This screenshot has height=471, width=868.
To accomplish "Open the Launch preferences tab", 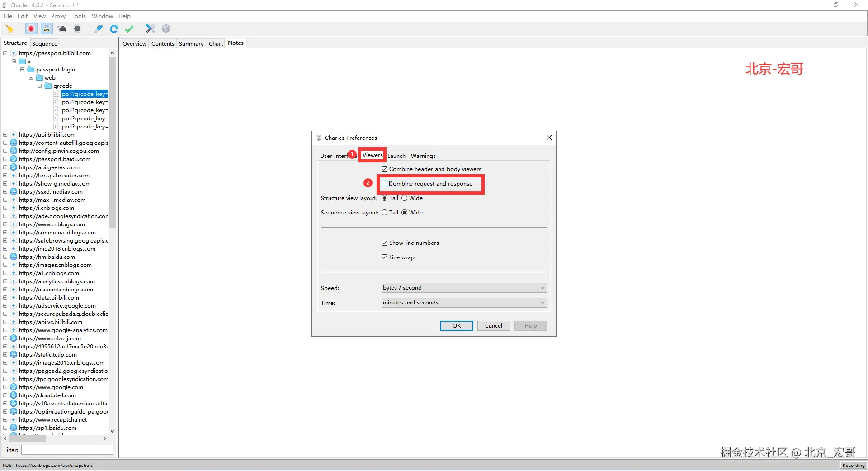I will 396,156.
